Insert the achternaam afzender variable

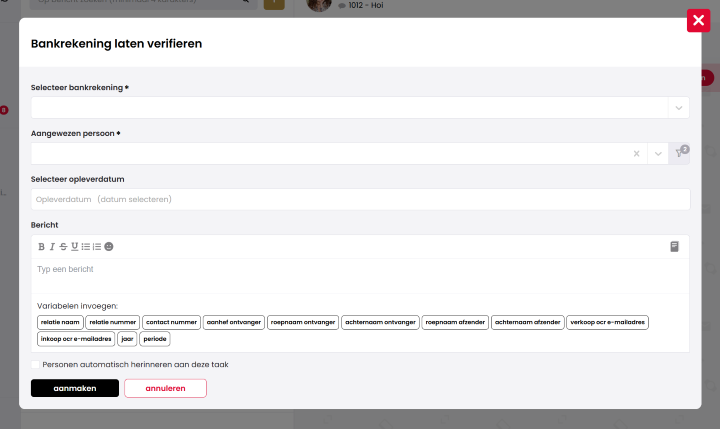[x=528, y=322]
